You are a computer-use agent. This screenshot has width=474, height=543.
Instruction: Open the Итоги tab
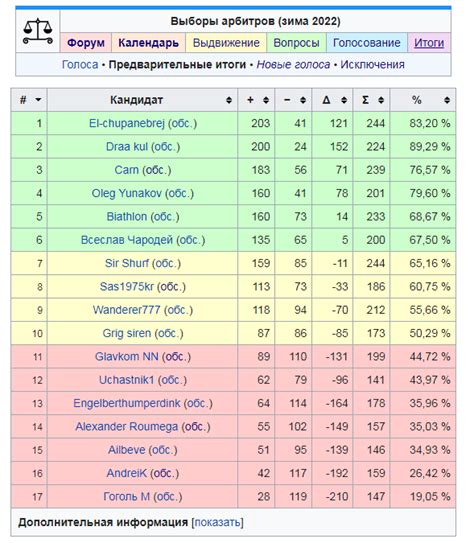(x=429, y=43)
